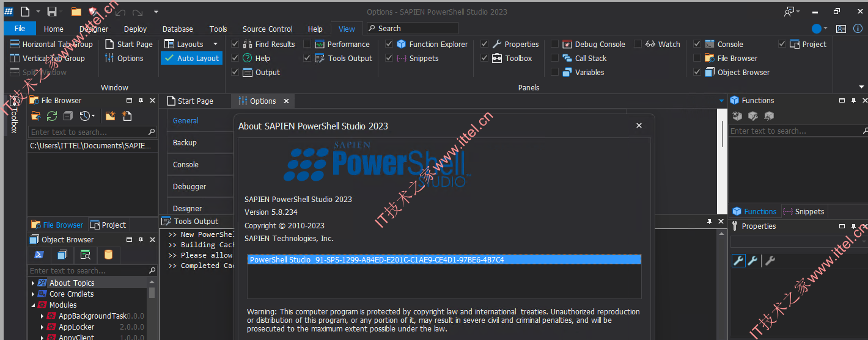Click the green Refresh icon in File Browser

(52, 116)
